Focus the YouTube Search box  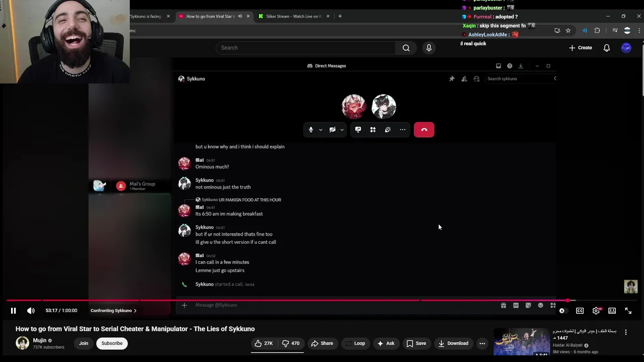306,48
